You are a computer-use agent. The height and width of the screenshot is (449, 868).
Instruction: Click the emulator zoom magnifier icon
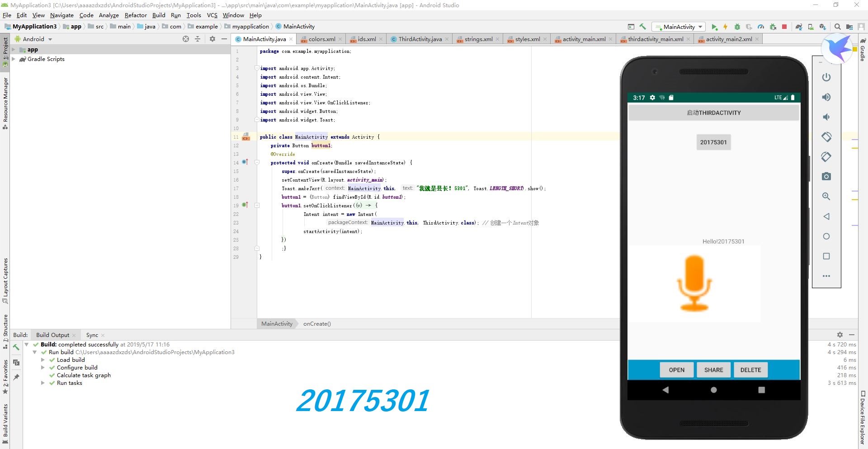826,196
